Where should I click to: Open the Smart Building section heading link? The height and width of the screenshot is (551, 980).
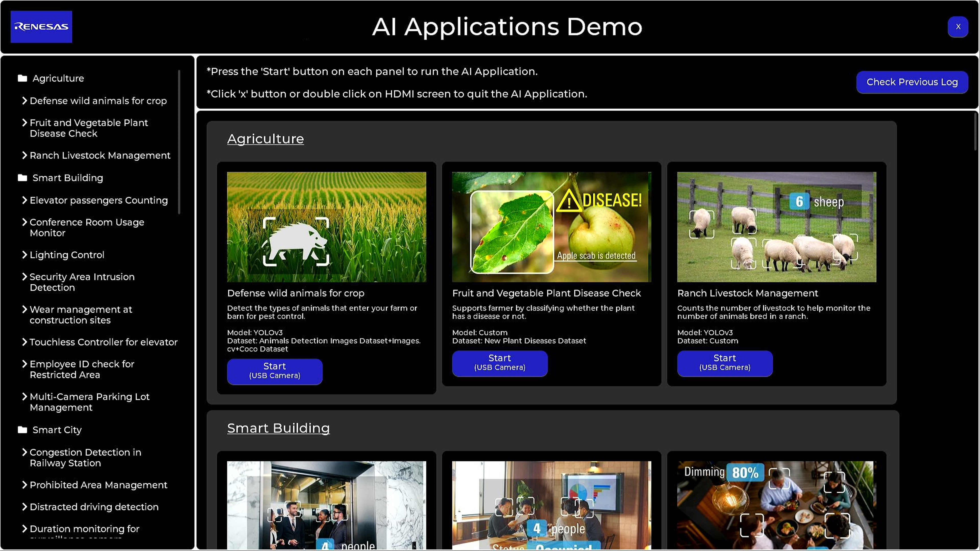point(278,428)
